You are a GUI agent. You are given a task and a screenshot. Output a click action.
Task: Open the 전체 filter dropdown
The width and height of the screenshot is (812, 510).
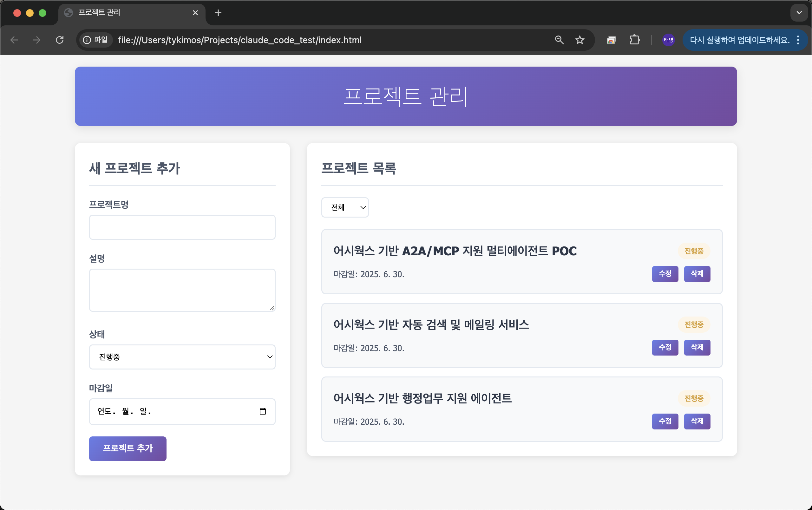345,207
